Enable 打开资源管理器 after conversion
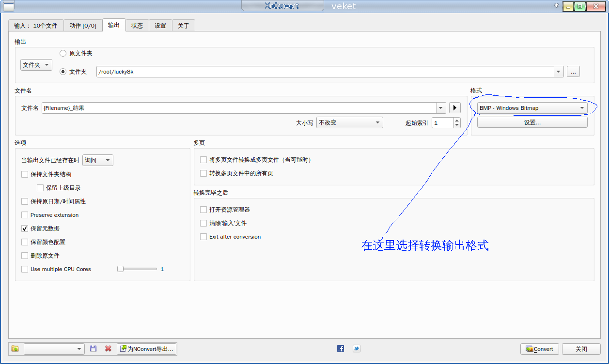The width and height of the screenshot is (609, 364). [x=203, y=210]
